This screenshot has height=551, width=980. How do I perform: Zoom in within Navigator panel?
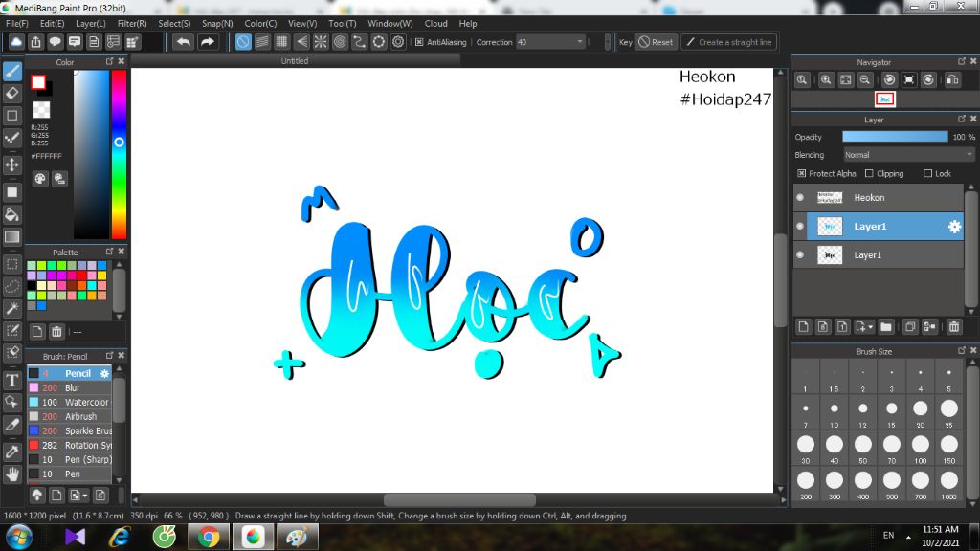point(826,80)
